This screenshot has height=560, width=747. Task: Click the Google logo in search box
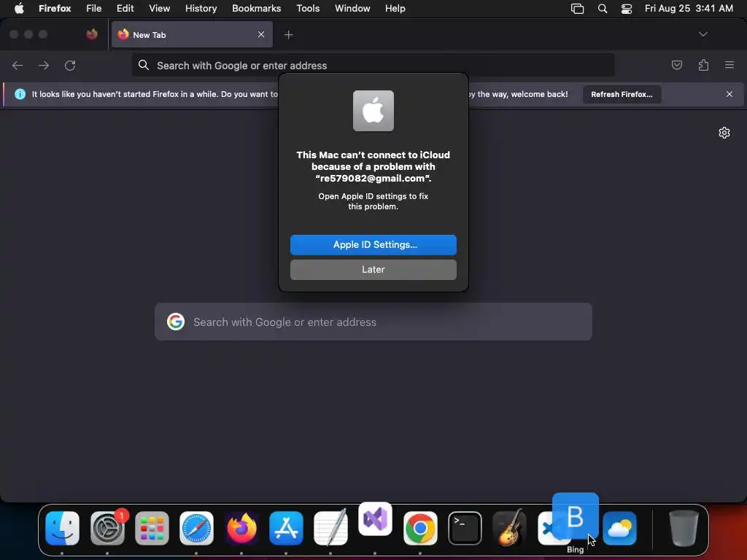pos(176,322)
